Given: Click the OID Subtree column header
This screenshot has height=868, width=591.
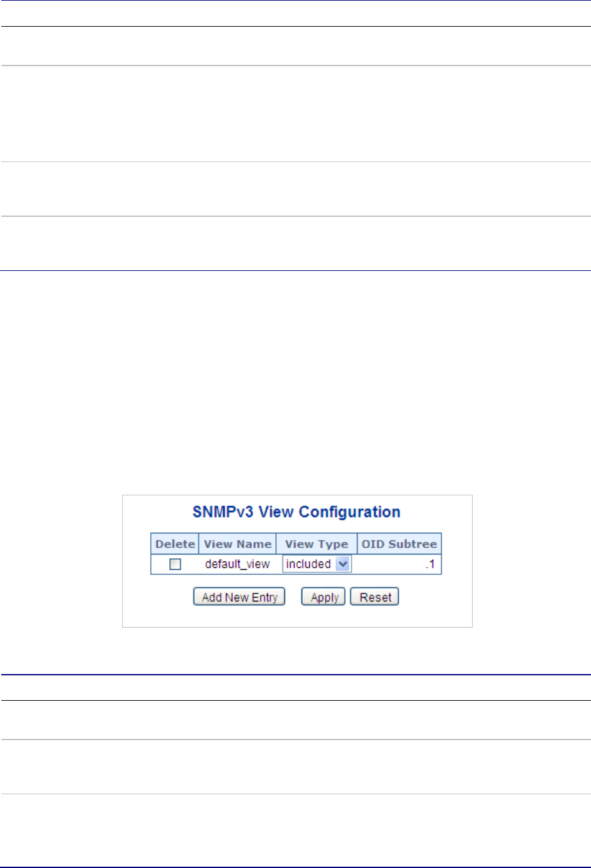Looking at the screenshot, I should tap(400, 544).
